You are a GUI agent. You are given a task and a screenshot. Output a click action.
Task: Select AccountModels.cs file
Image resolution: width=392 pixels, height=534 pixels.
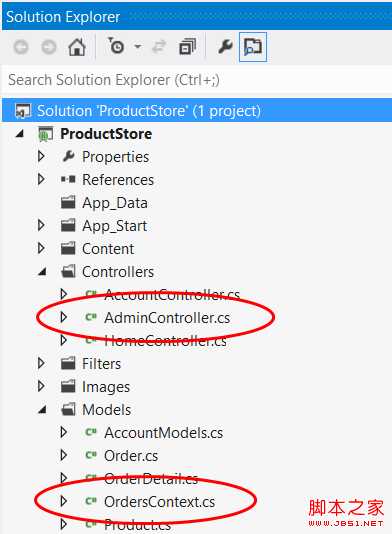click(163, 433)
